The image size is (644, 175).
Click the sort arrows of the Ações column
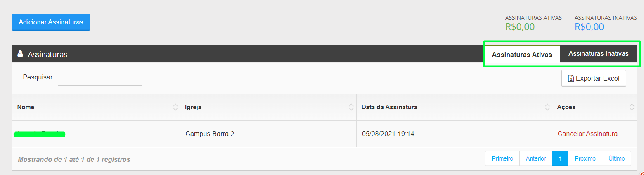(x=632, y=107)
